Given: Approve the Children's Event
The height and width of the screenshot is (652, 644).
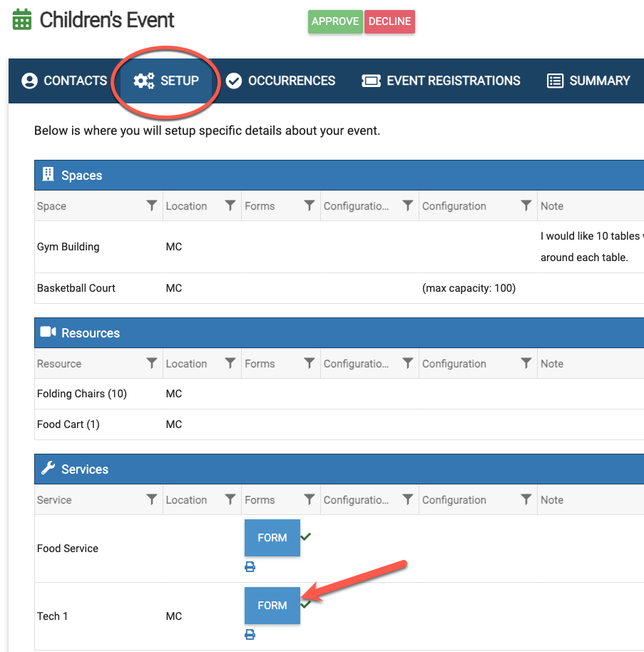Looking at the screenshot, I should click(335, 21).
